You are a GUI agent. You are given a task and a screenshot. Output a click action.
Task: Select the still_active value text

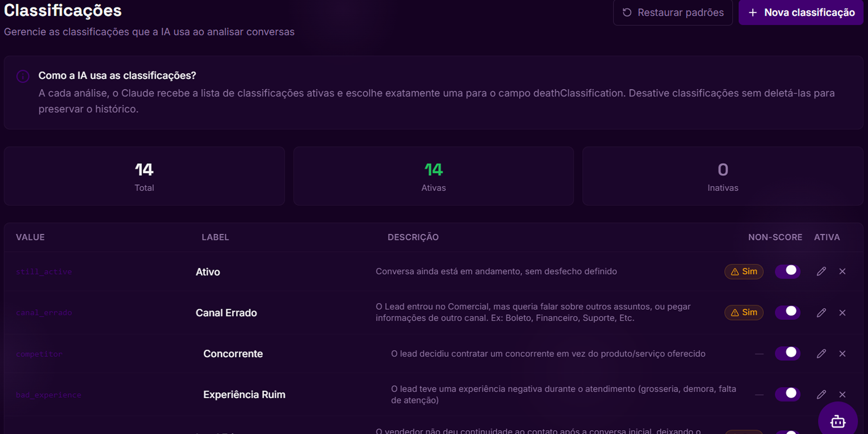(44, 272)
